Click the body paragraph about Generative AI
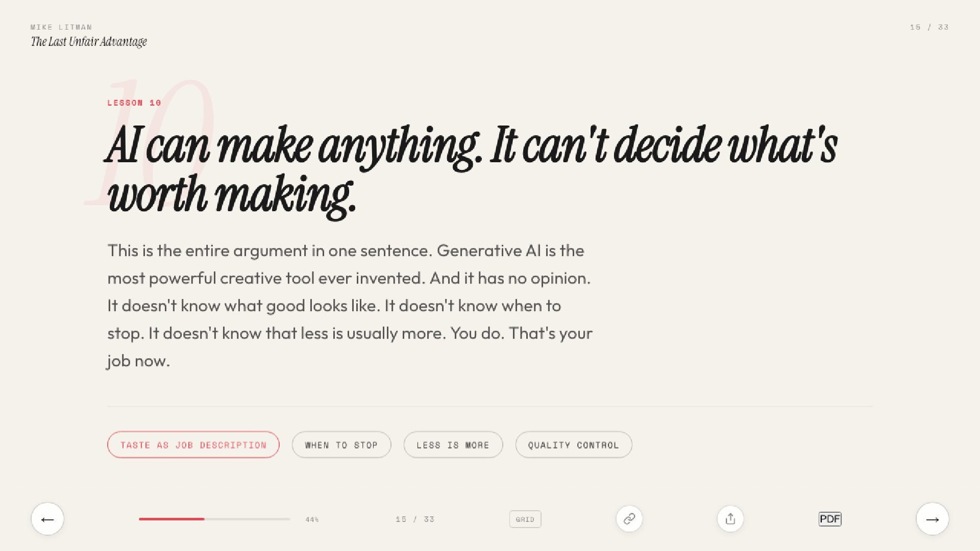Viewport: 980px width, 551px height. (350, 306)
